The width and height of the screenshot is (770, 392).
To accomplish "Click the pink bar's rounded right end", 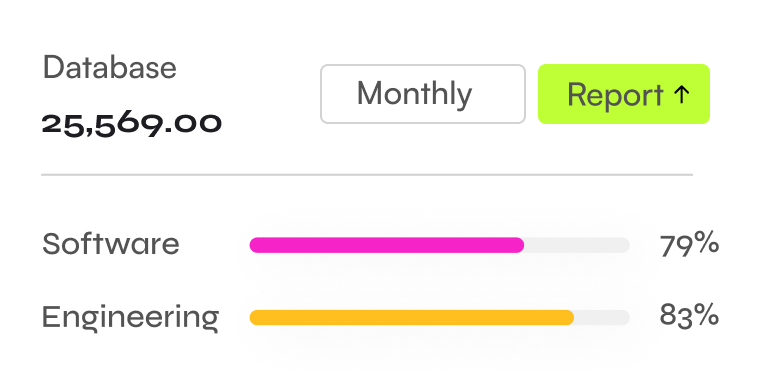I will (x=518, y=245).
